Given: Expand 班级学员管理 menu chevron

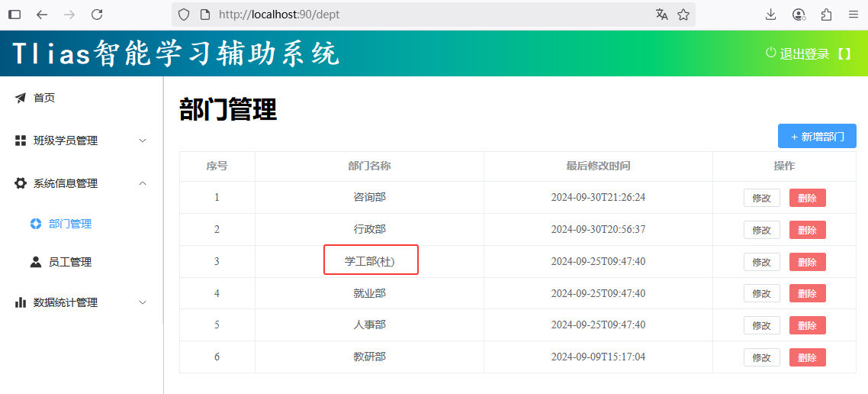Looking at the screenshot, I should 143,140.
